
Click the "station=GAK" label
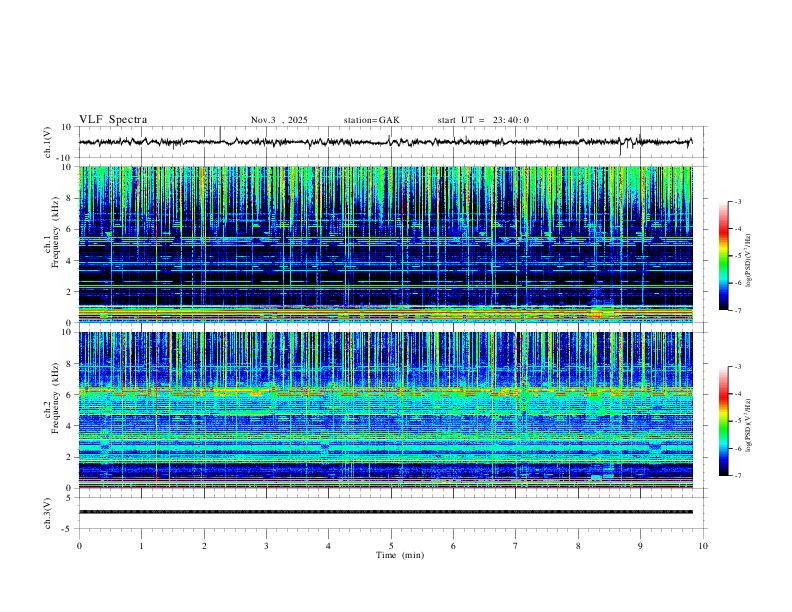tap(371, 120)
